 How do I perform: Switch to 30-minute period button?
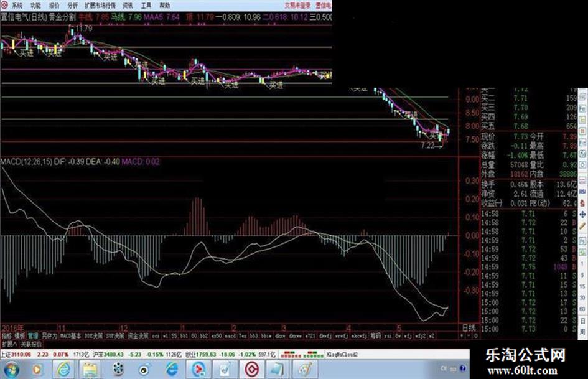583,297
